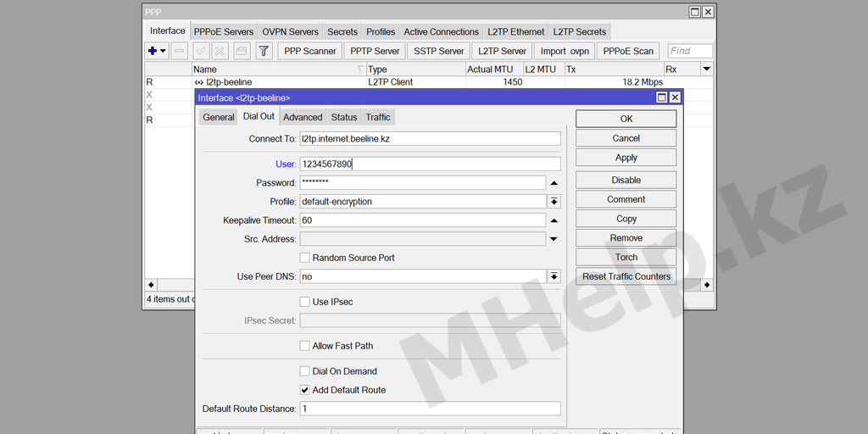Enable Use IPsec checkbox
Viewport: 868px width, 434px height.
[304, 302]
